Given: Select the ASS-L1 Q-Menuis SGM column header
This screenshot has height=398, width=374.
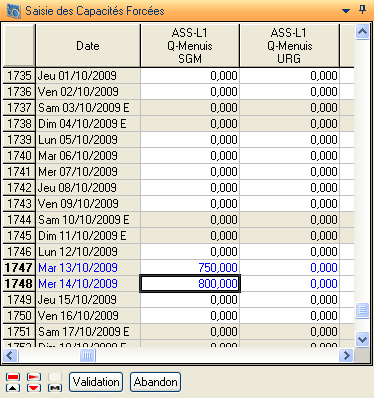Looking at the screenshot, I should coord(190,46).
